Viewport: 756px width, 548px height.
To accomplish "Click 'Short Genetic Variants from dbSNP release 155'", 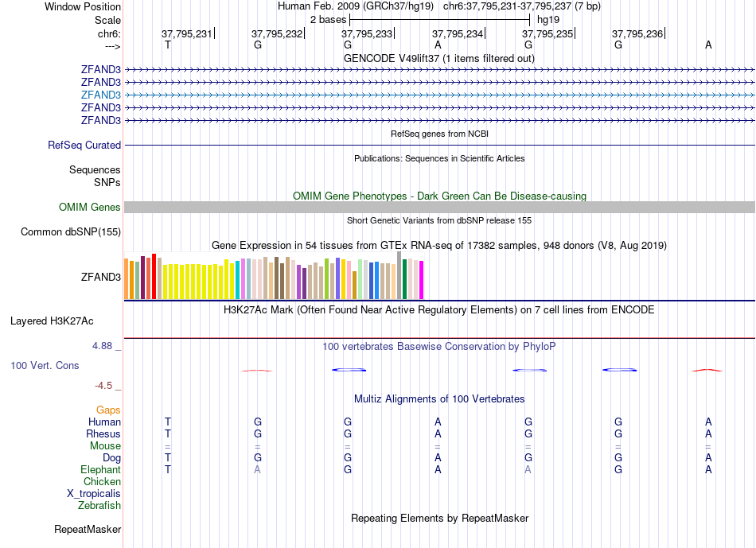I will [x=439, y=220].
